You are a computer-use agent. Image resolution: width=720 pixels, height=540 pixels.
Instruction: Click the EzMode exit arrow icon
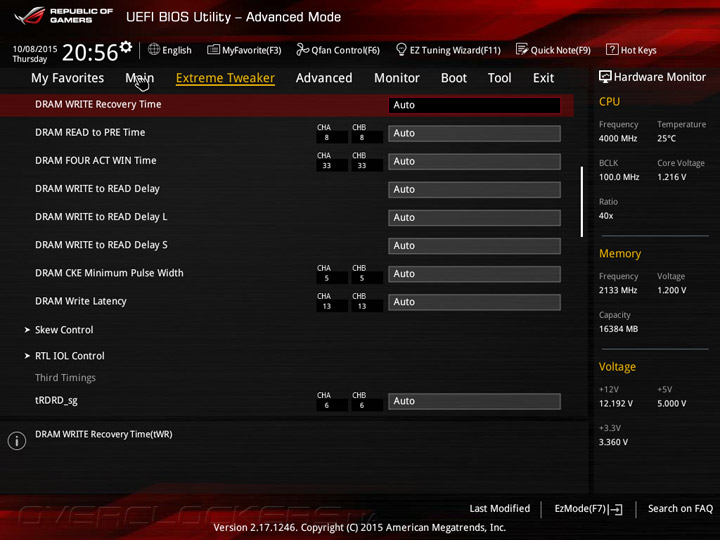[616, 509]
